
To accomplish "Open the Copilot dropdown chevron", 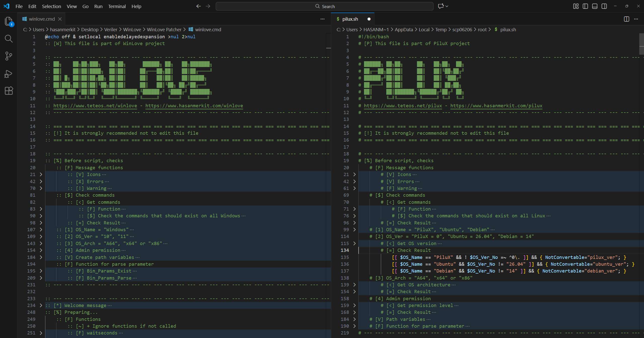I will [447, 6].
